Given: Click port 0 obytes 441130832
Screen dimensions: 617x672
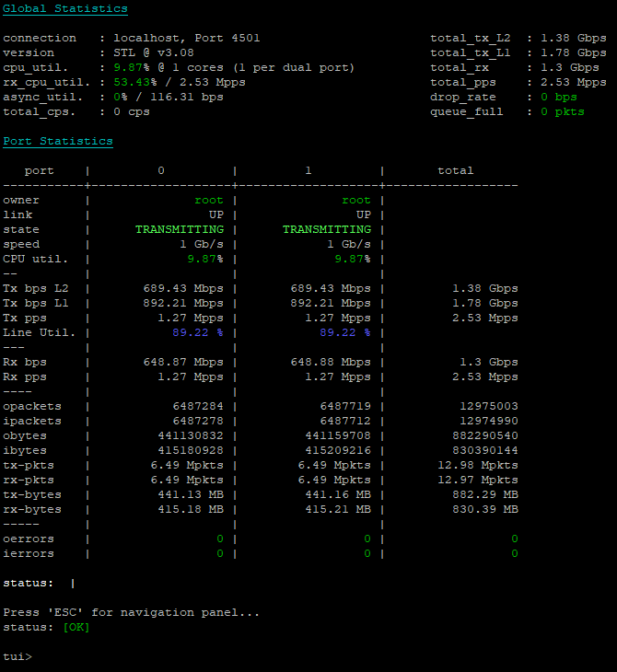Looking at the screenshot, I should click(x=191, y=435).
